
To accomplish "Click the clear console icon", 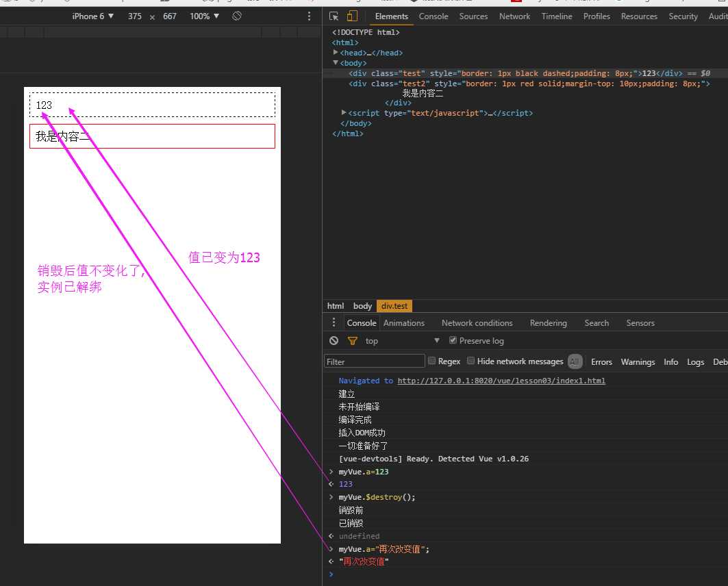I will 334,340.
